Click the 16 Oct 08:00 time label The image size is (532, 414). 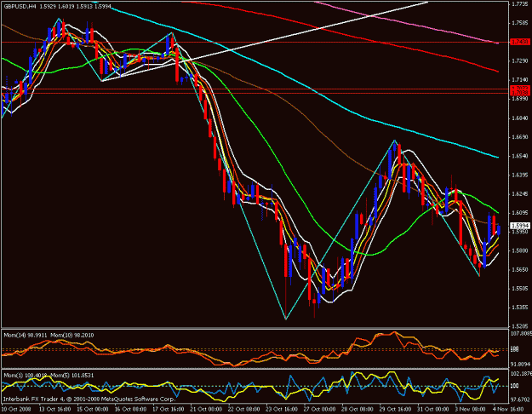(x=130, y=409)
